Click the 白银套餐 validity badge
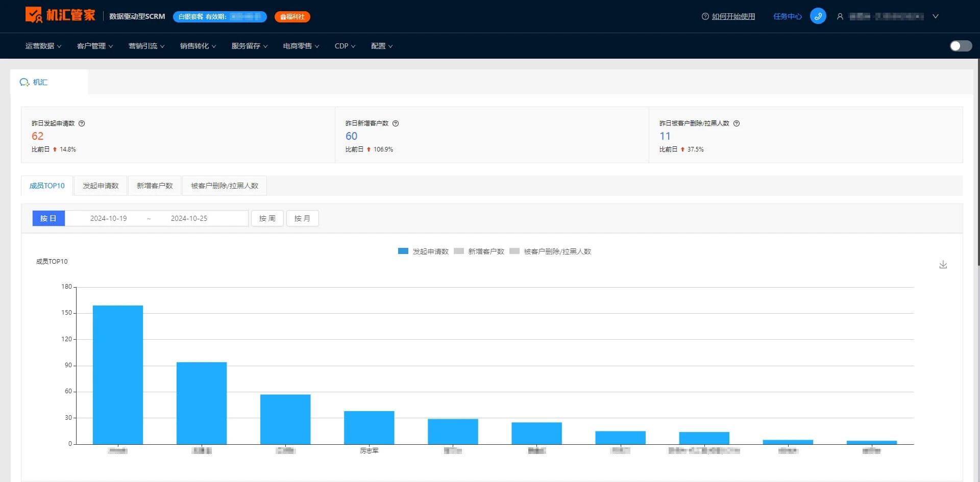Screen dimensions: 980x482 (220, 17)
